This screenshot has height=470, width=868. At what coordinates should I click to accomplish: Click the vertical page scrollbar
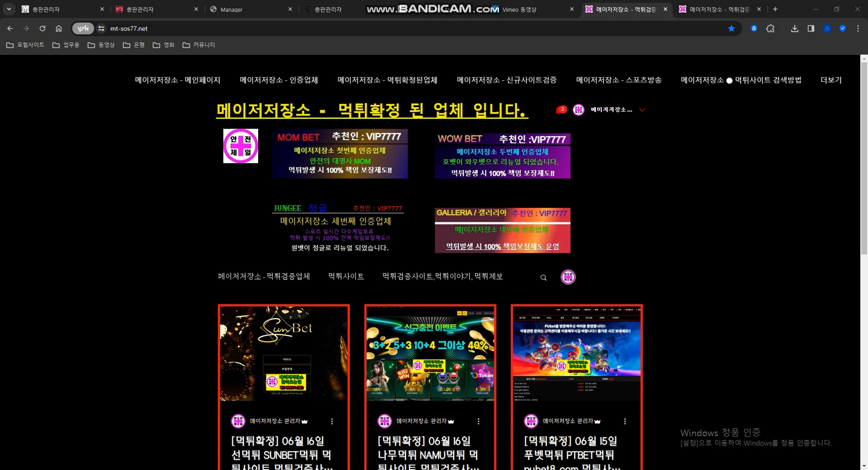click(864, 158)
